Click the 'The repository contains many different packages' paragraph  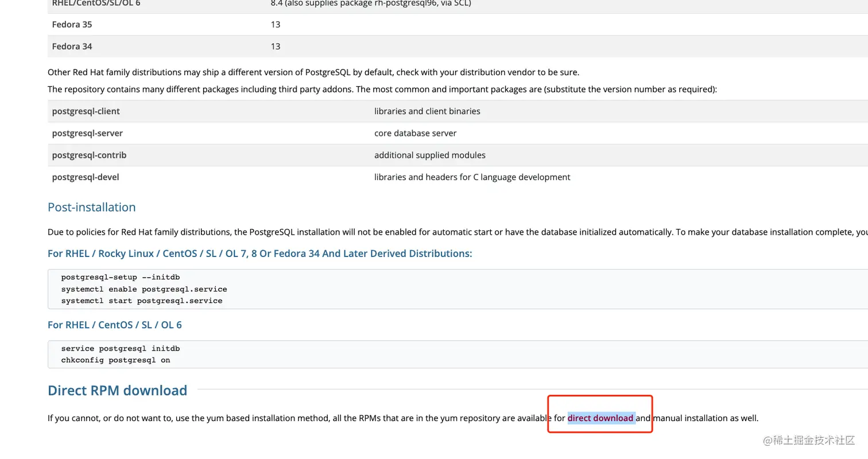click(x=382, y=90)
